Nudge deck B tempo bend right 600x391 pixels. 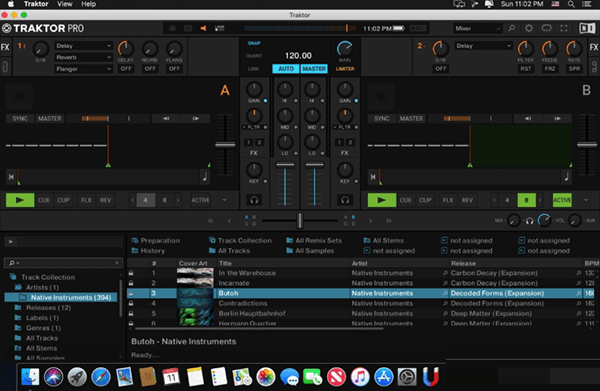point(558,119)
